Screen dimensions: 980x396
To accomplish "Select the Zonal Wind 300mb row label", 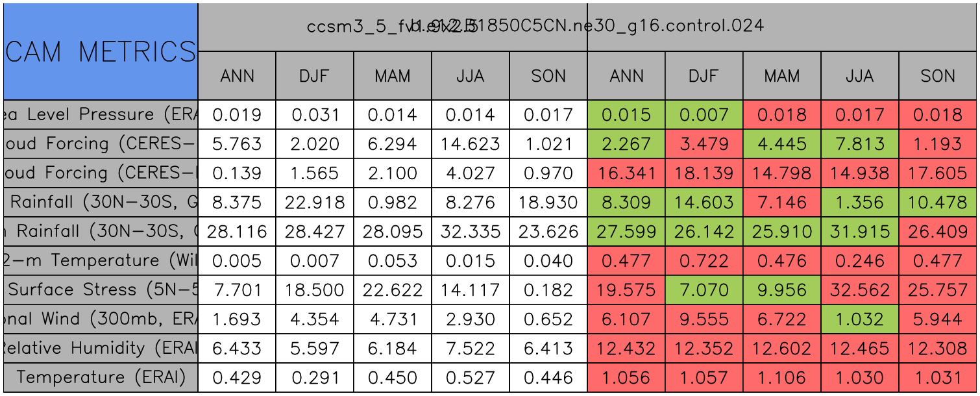I will tap(101, 319).
